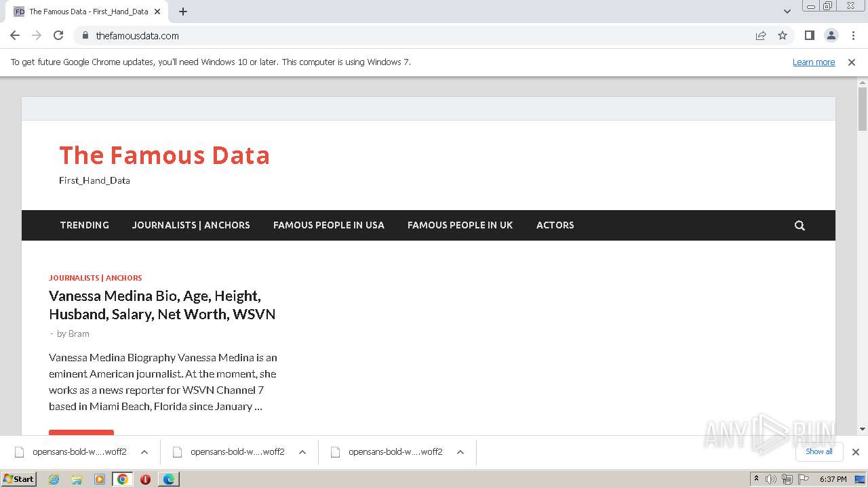Image resolution: width=868 pixels, height=488 pixels.
Task: Open the Windows Start menu
Action: 19,479
